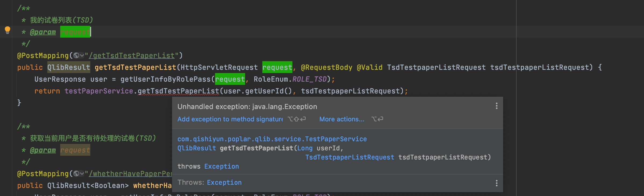The image size is (644, 196).
Task: Click the /getTsdTestPaperList URL in PostMapping
Action: (132, 56)
